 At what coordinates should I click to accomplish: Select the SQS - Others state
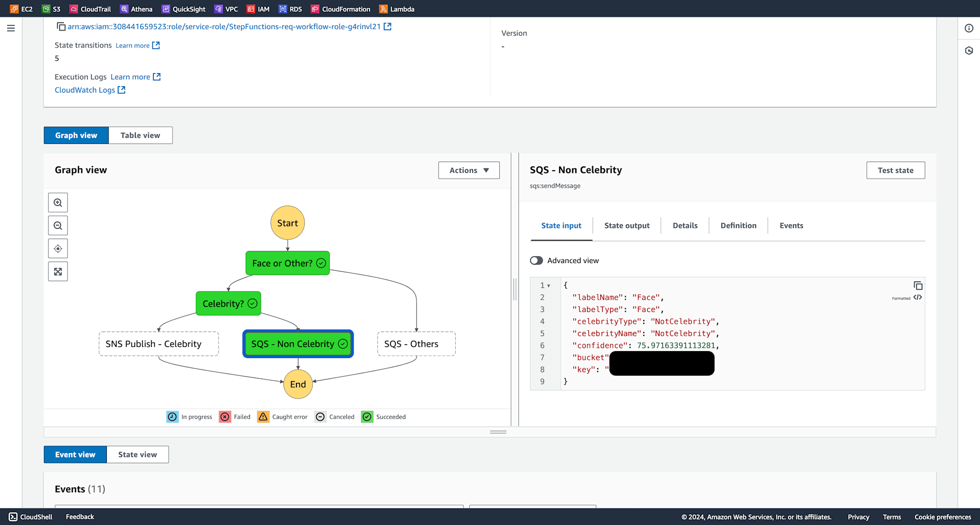416,344
